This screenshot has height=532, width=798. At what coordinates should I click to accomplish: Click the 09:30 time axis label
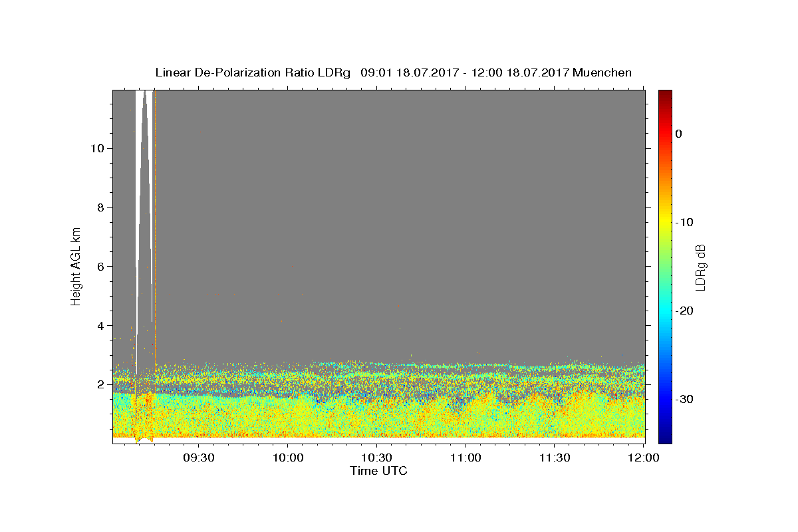199,458
